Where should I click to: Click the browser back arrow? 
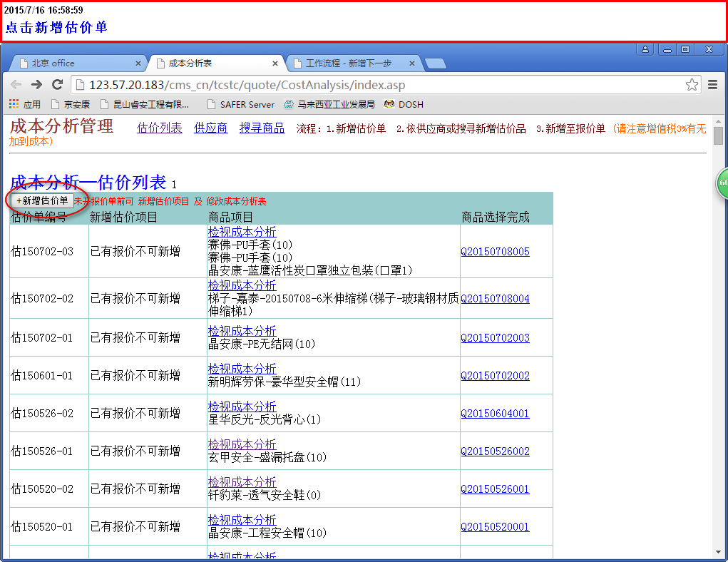[x=15, y=85]
